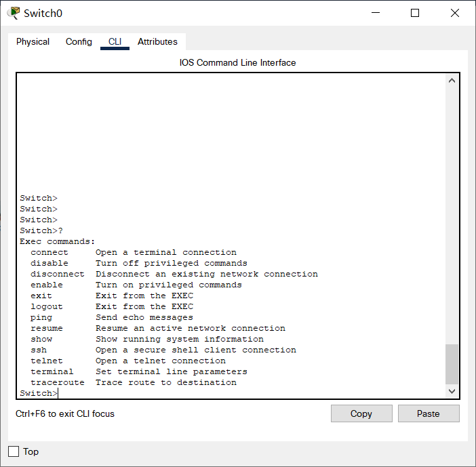Click the 'enable' command text
This screenshot has width=476, height=467.
point(46,285)
